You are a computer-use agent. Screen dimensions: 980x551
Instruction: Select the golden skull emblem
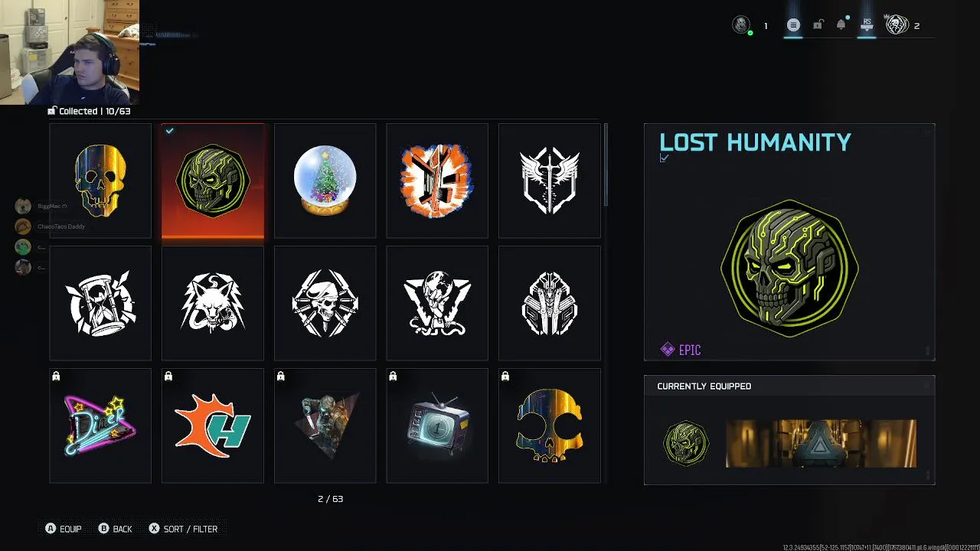pyautogui.click(x=100, y=181)
